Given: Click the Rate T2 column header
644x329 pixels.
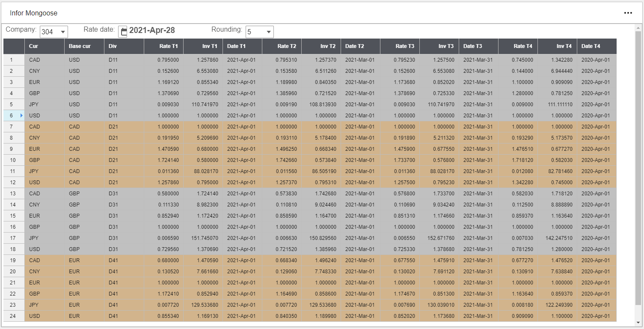Looking at the screenshot, I should pos(282,46).
